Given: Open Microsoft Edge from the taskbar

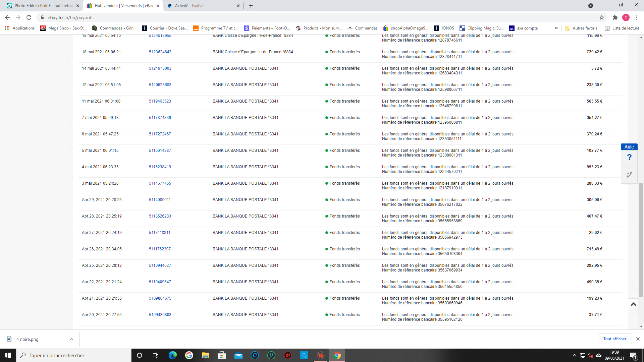Looking at the screenshot, I should tap(173, 355).
